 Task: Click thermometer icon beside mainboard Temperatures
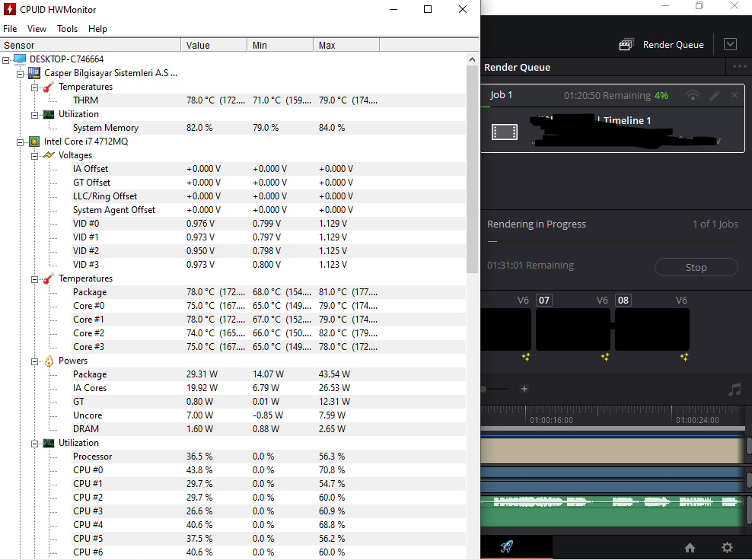point(49,87)
